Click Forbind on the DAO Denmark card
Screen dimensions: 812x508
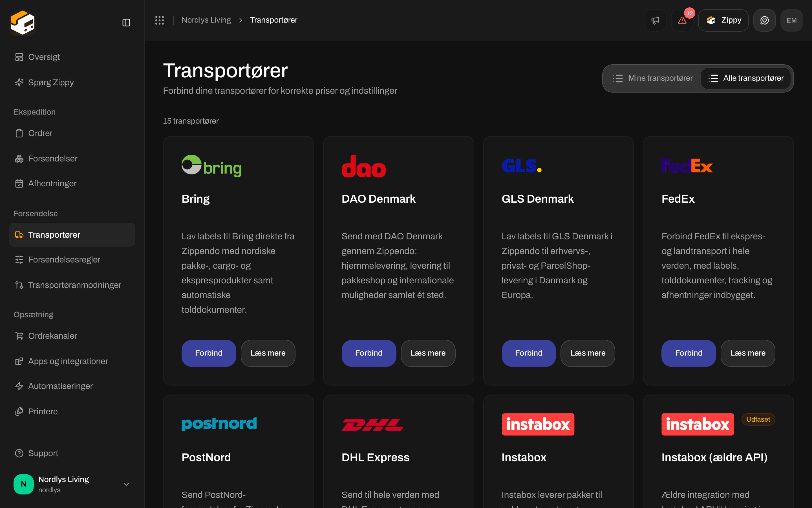click(x=369, y=353)
